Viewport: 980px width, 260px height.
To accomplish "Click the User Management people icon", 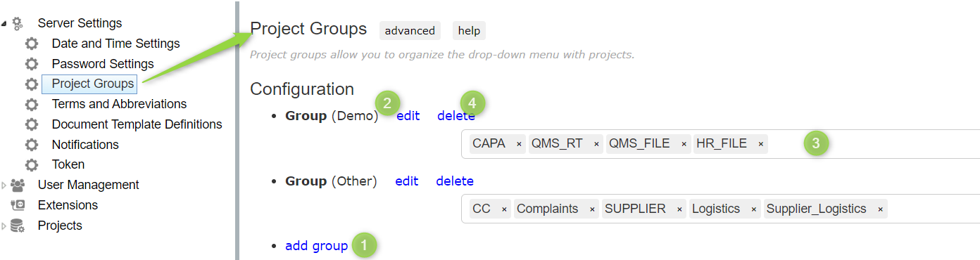I will click(18, 185).
